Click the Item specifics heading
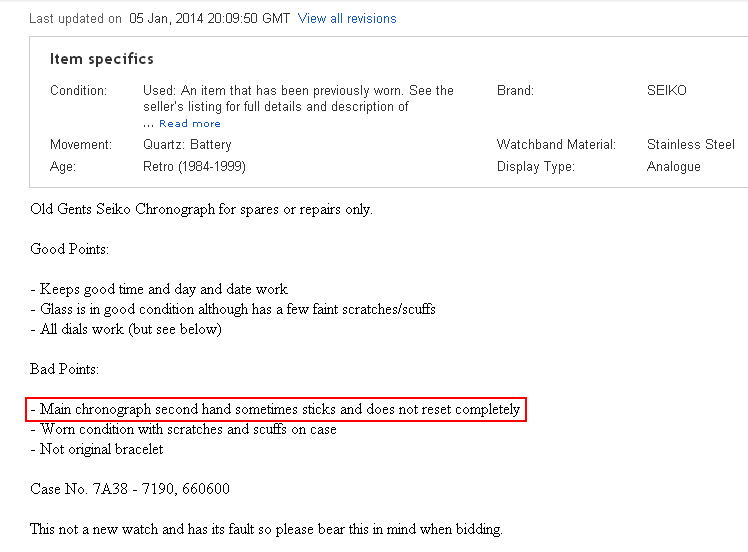748x552 pixels. click(x=102, y=59)
